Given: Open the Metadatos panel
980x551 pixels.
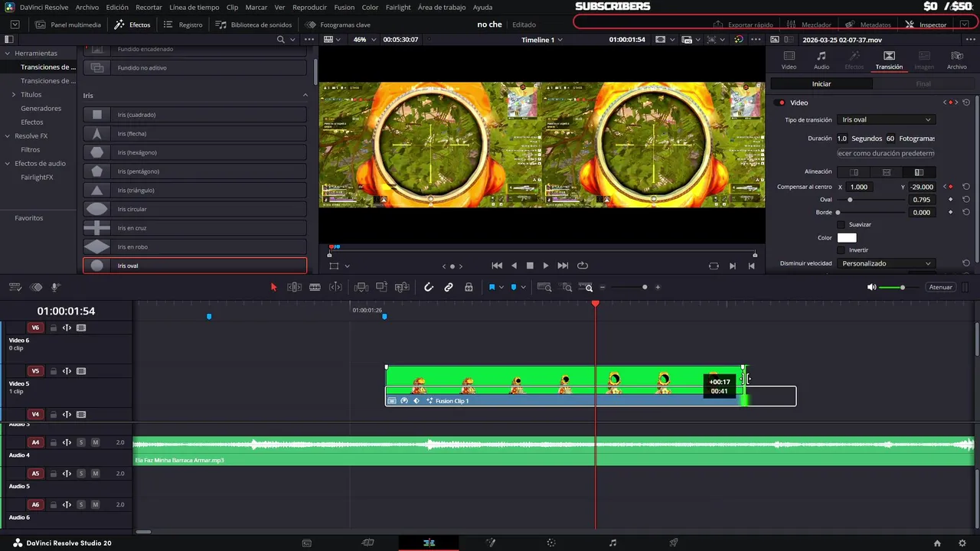Looking at the screenshot, I should tap(868, 24).
